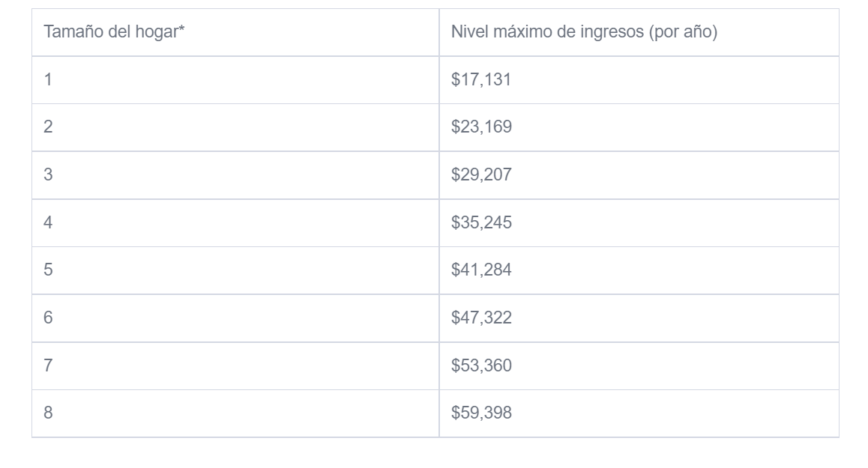Click the "Nivel máximo de ingresos" header text
Viewport: 868px width, 468px height.
[547, 32]
